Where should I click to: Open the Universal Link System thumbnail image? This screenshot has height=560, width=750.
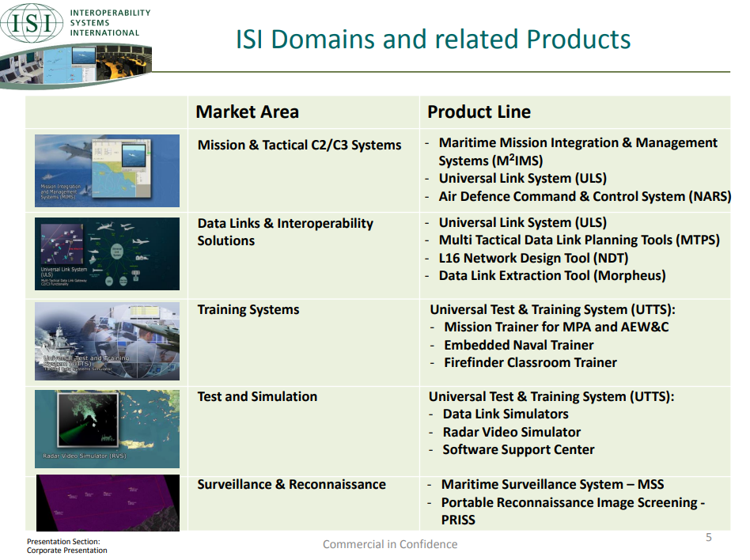[107, 253]
